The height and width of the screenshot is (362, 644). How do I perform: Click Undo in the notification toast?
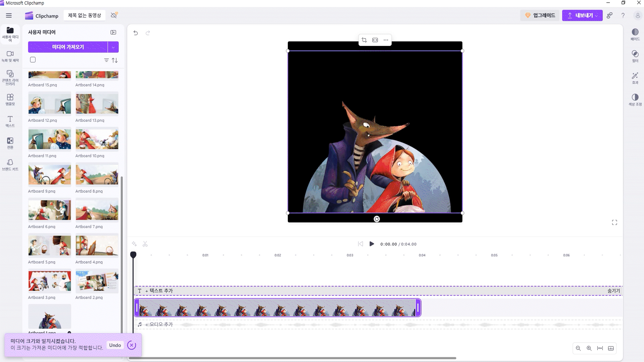[115, 345]
